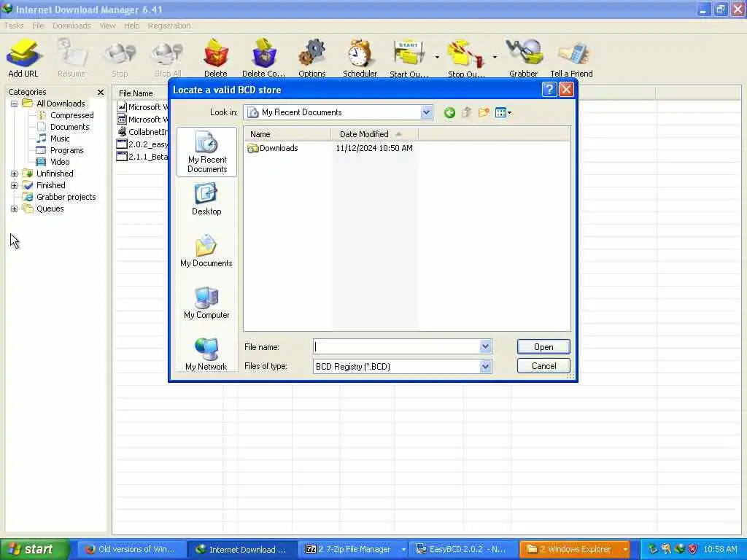
Task: Click the File Name column header
Action: point(141,93)
